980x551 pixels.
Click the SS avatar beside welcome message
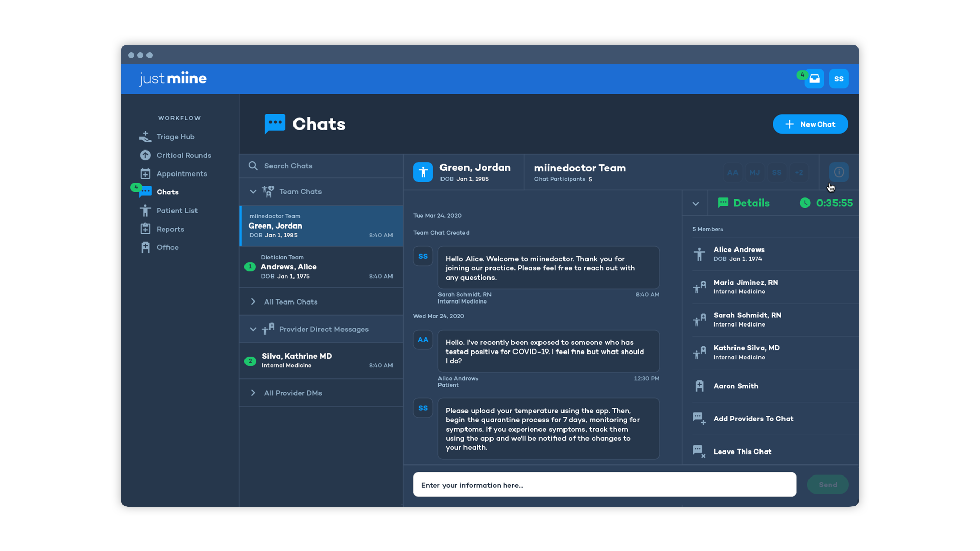(423, 257)
